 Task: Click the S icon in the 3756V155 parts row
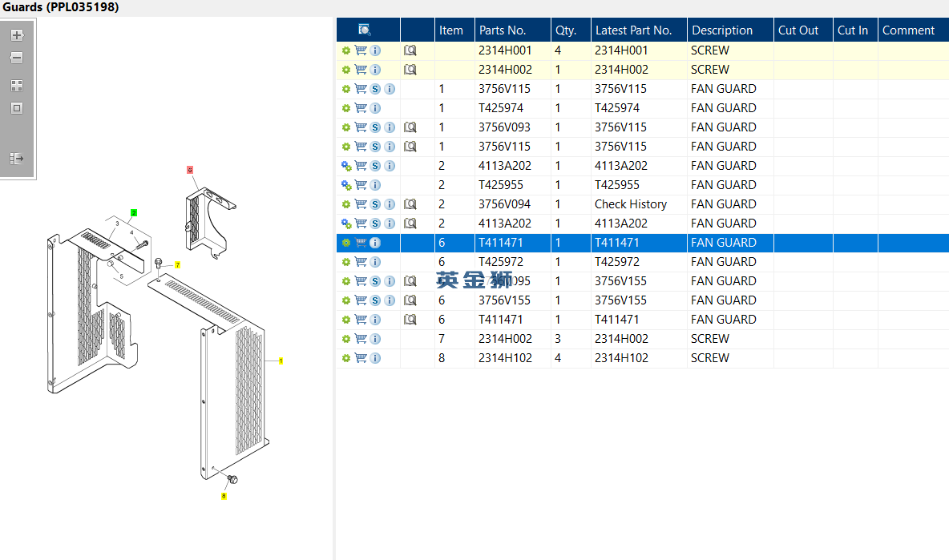coord(375,300)
